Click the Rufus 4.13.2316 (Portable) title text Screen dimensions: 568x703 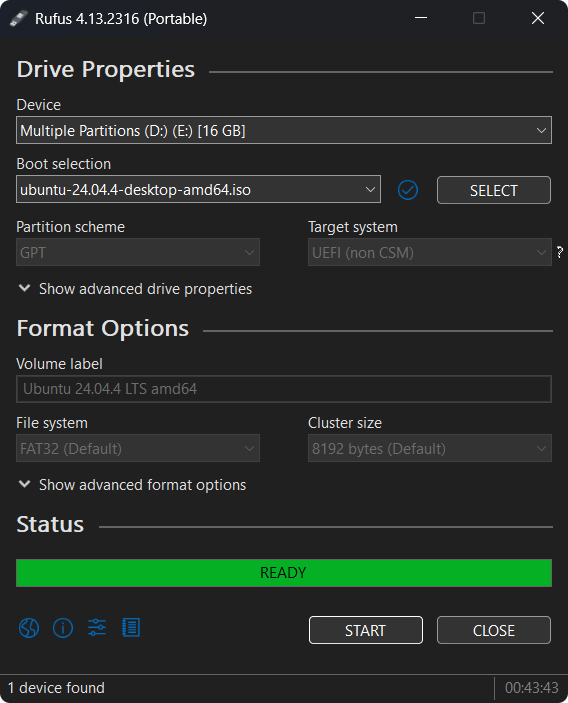pos(121,19)
